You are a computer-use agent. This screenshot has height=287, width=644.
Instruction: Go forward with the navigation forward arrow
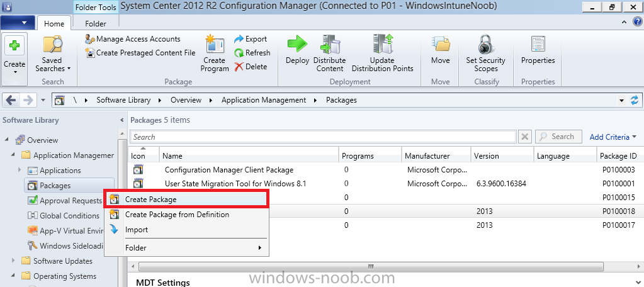point(28,100)
